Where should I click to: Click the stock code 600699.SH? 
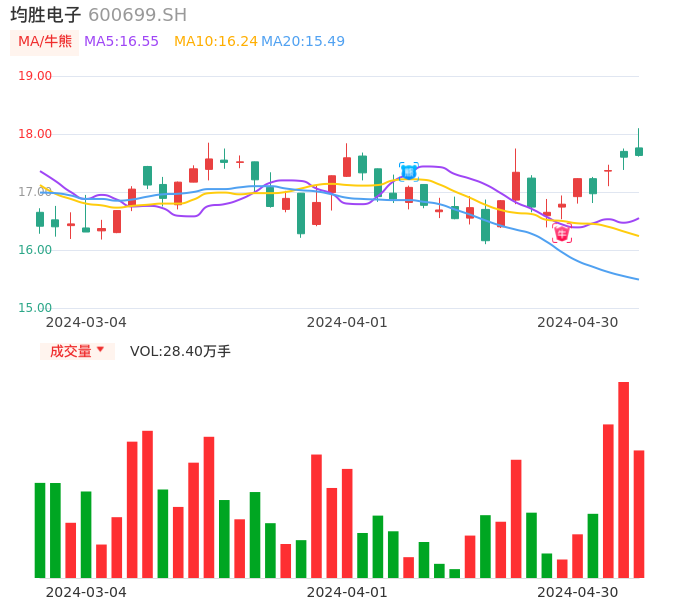[137, 15]
